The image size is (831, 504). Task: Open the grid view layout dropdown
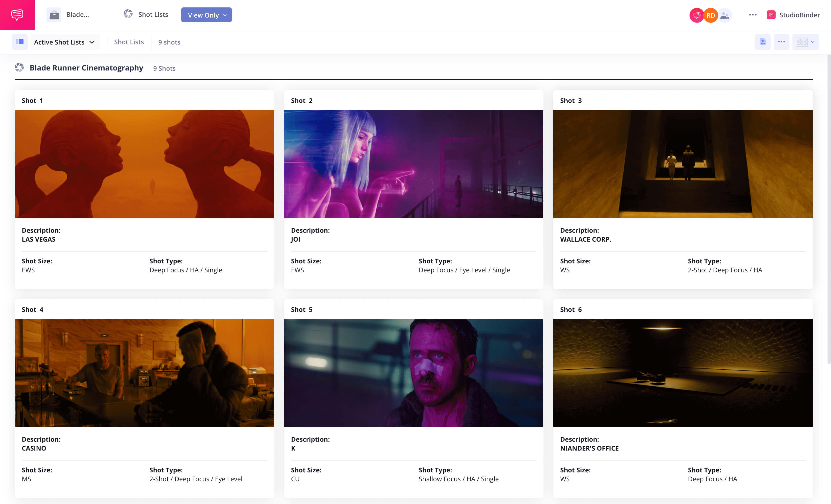pyautogui.click(x=805, y=42)
